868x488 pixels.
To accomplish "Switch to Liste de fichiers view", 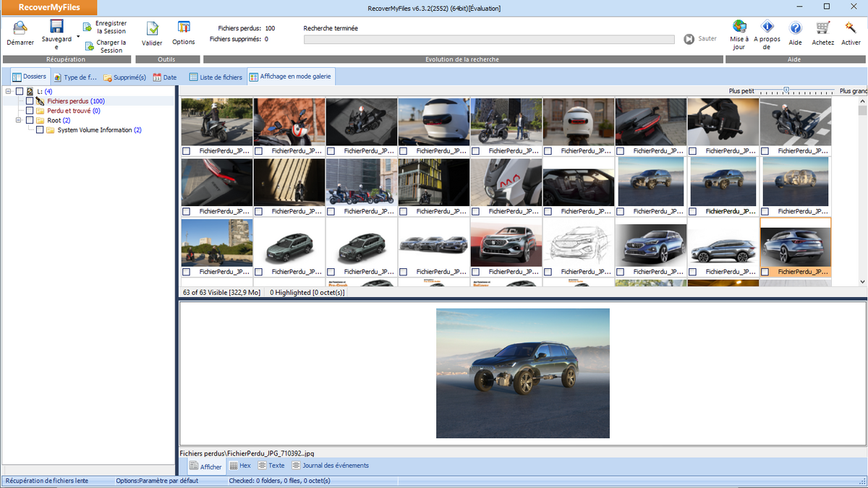I will point(216,77).
